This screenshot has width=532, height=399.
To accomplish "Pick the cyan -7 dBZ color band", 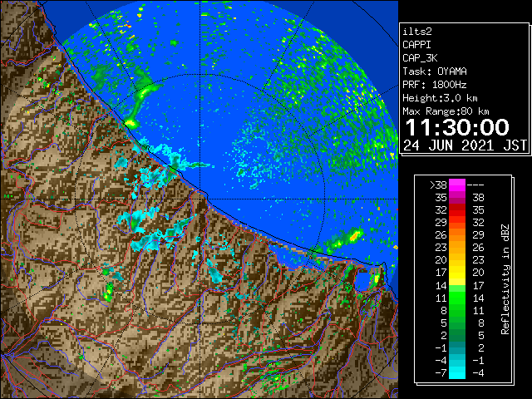I will [x=457, y=372].
